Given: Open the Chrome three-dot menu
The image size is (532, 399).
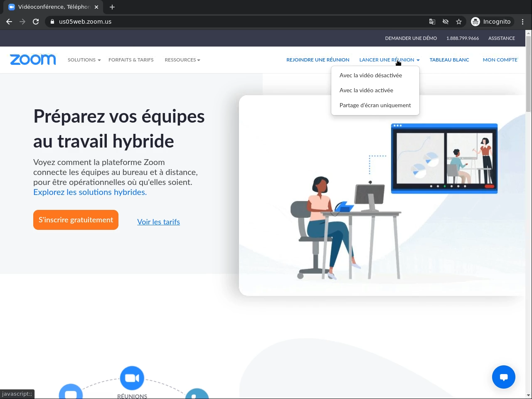Looking at the screenshot, I should (x=523, y=22).
